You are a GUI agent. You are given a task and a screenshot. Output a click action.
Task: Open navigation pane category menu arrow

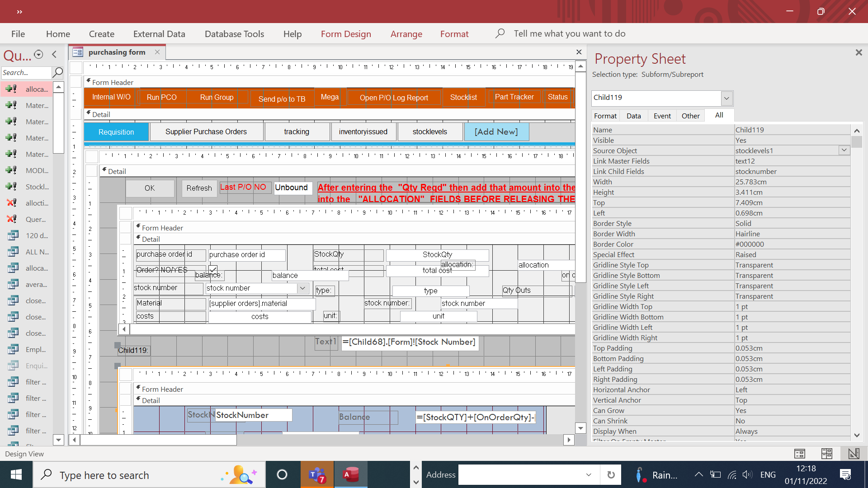[x=39, y=55]
